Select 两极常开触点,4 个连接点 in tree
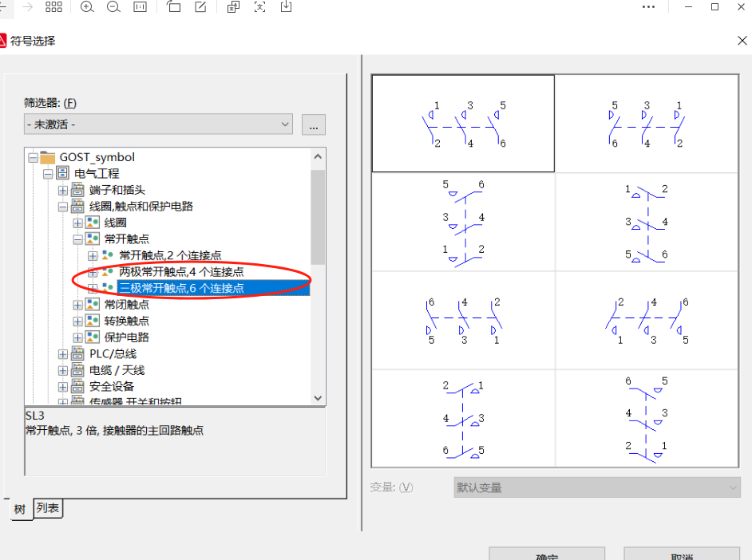 click(181, 272)
